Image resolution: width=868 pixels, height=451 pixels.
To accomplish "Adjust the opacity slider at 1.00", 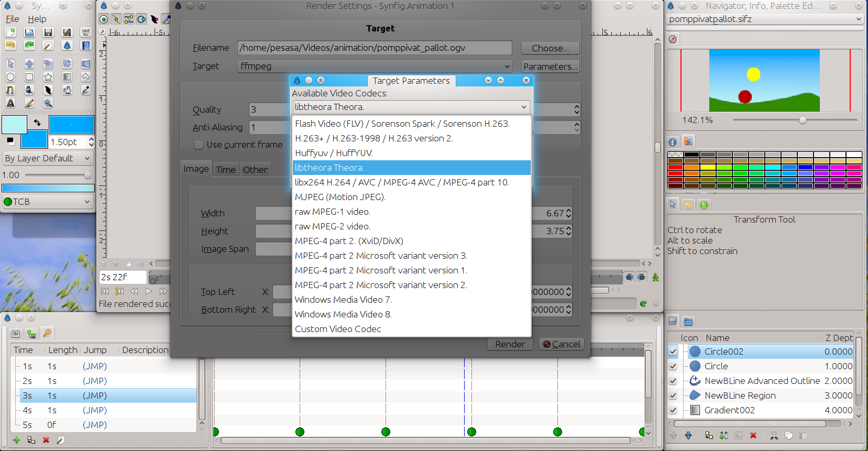I will pyautogui.click(x=59, y=175).
